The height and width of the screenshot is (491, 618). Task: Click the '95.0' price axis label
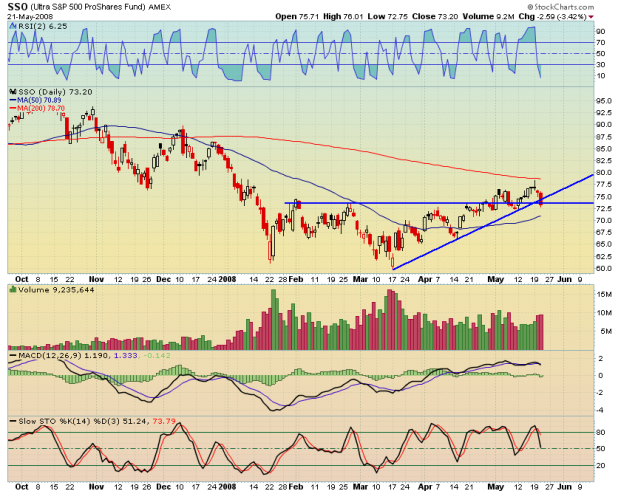604,101
